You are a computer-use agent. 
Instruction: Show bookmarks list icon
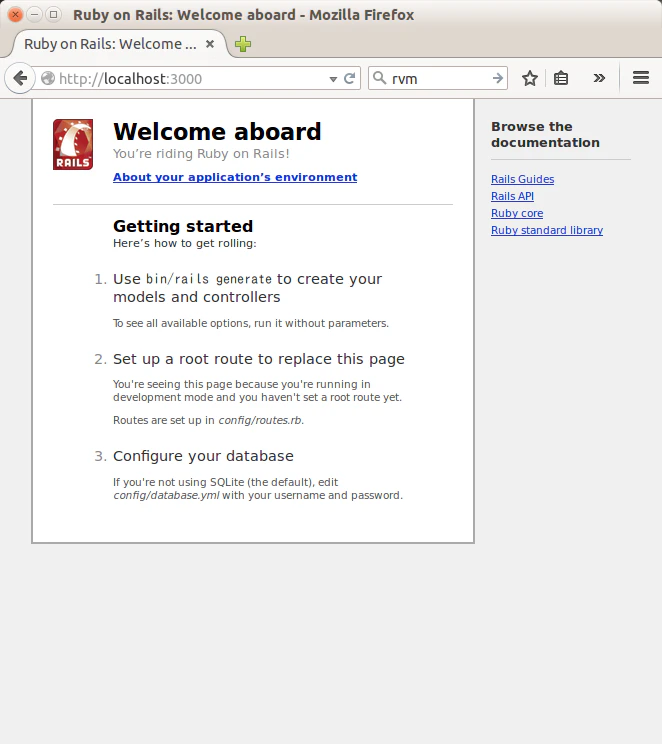(x=561, y=78)
